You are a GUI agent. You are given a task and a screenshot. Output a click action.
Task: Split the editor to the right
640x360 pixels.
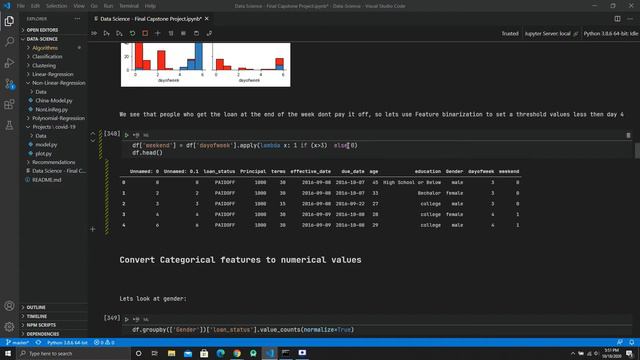tap(617, 19)
